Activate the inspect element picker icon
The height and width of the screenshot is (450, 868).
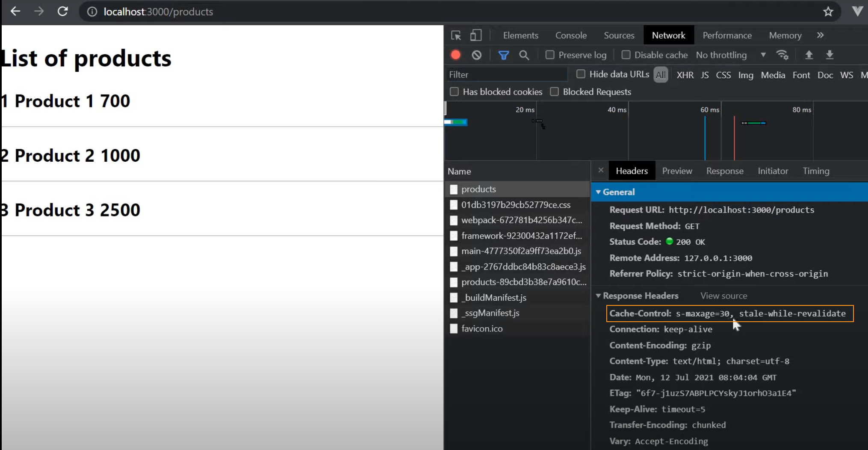(456, 36)
